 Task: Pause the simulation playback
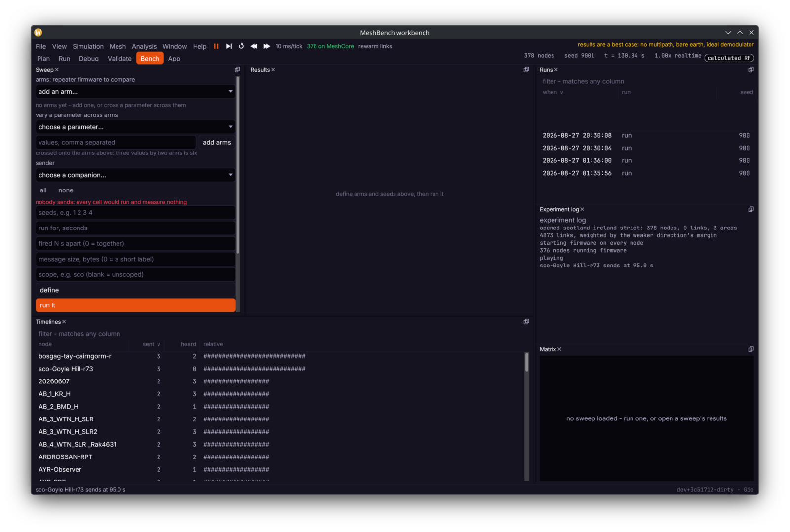tap(216, 46)
